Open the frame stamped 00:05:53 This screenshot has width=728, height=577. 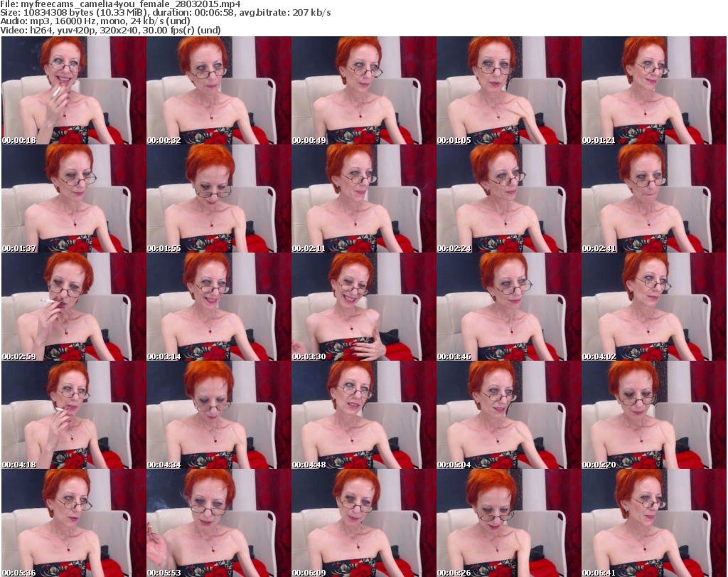click(219, 523)
